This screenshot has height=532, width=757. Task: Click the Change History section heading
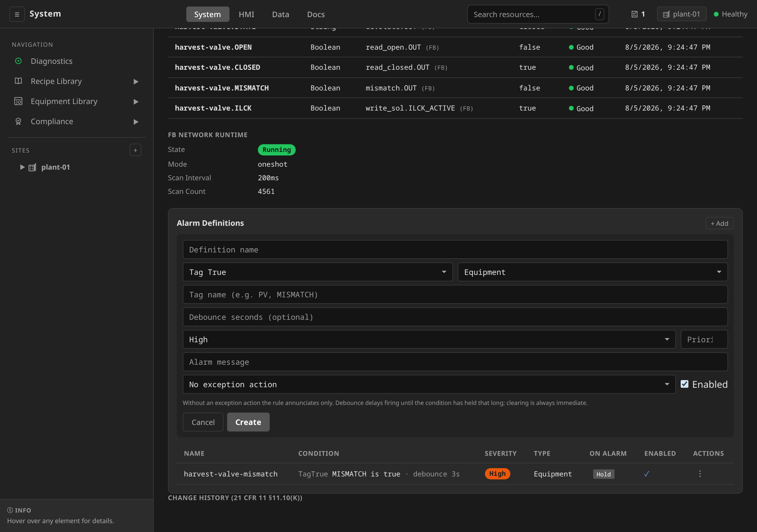coord(235,498)
